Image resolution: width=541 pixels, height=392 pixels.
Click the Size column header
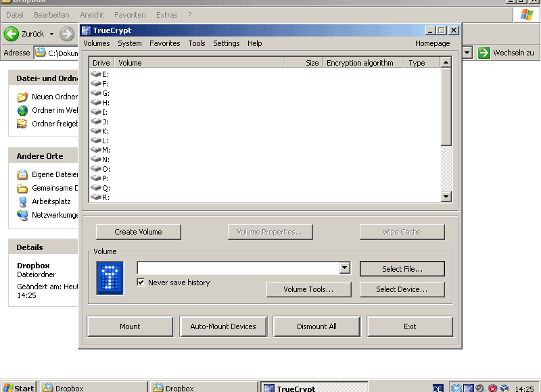pyautogui.click(x=304, y=63)
